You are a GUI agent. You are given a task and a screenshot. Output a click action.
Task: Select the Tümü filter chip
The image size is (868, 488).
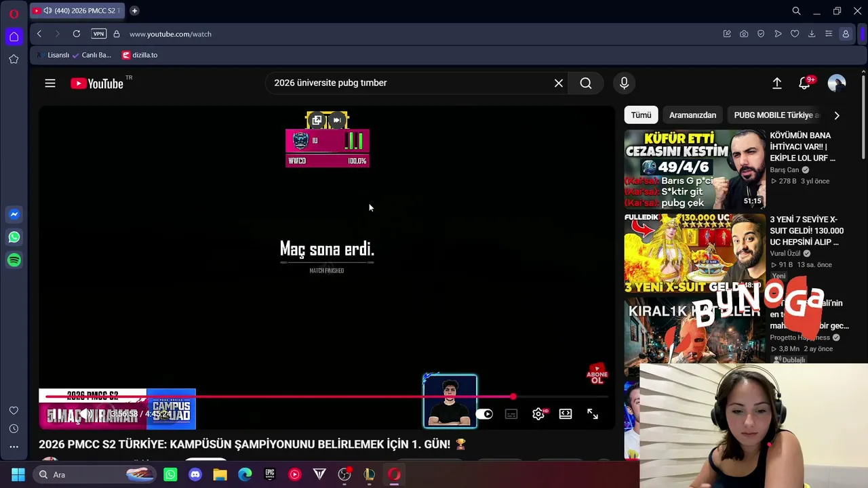click(x=641, y=115)
